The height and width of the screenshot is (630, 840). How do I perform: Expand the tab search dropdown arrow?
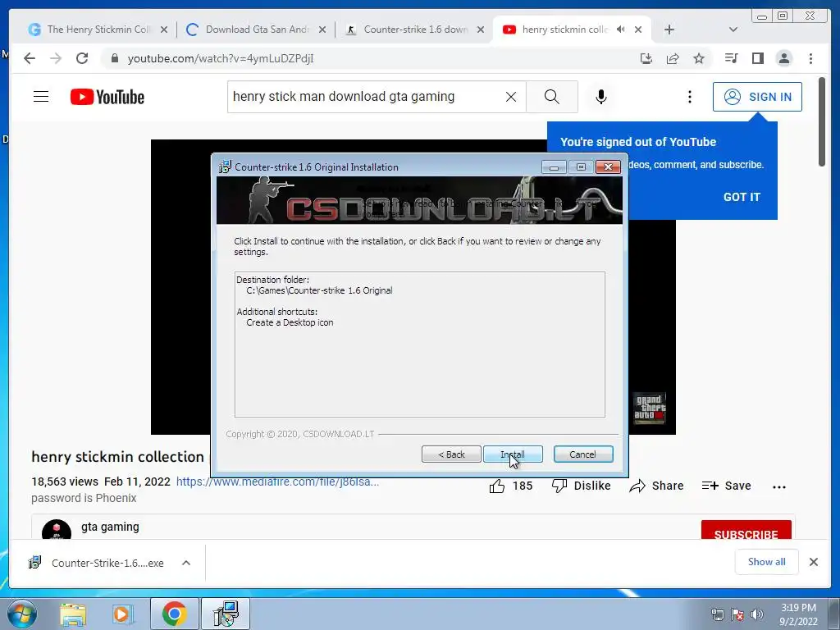tap(733, 30)
